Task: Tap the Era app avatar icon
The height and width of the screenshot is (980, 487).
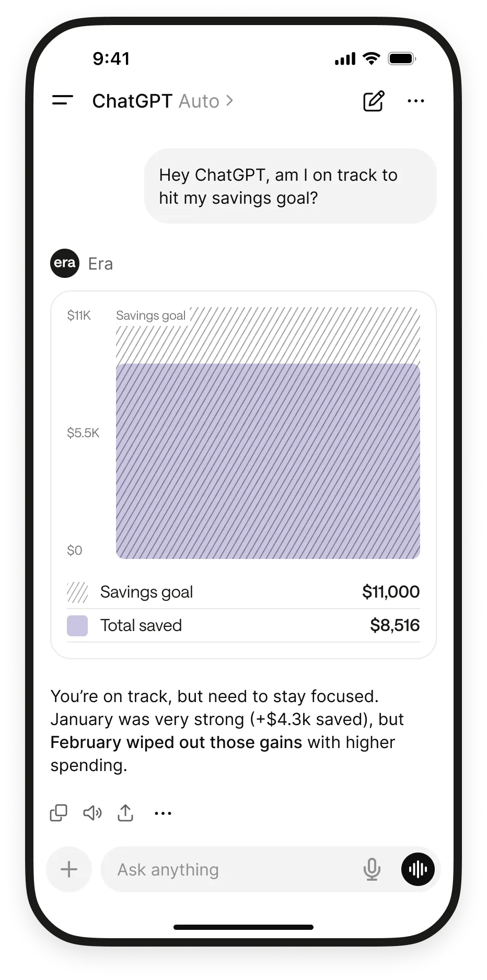Action: tap(65, 263)
